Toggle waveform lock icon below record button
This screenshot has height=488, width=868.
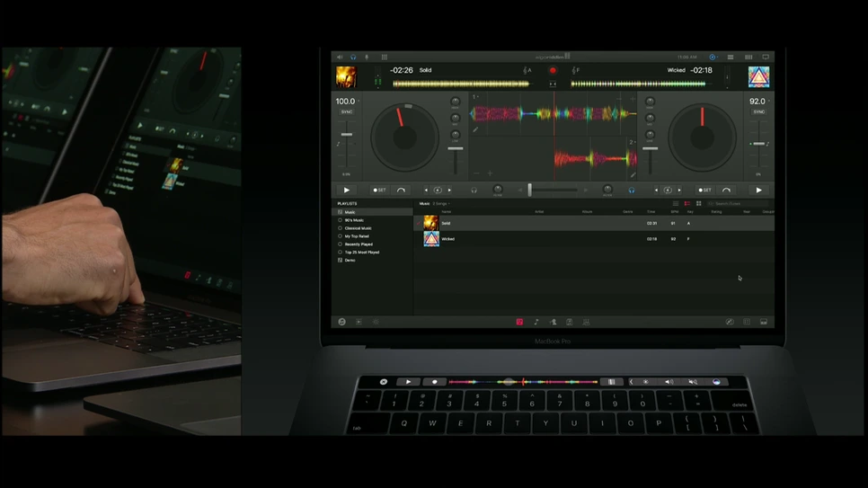[x=553, y=84]
